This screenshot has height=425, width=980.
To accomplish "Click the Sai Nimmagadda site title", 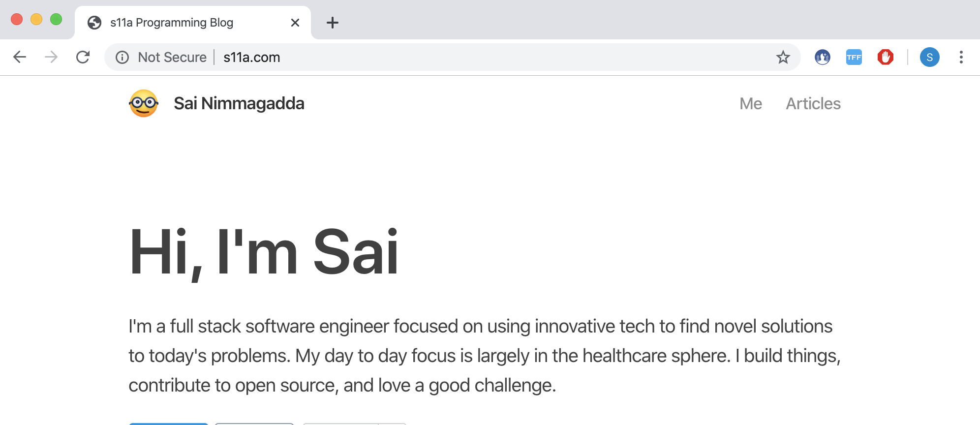I will pyautogui.click(x=239, y=103).
